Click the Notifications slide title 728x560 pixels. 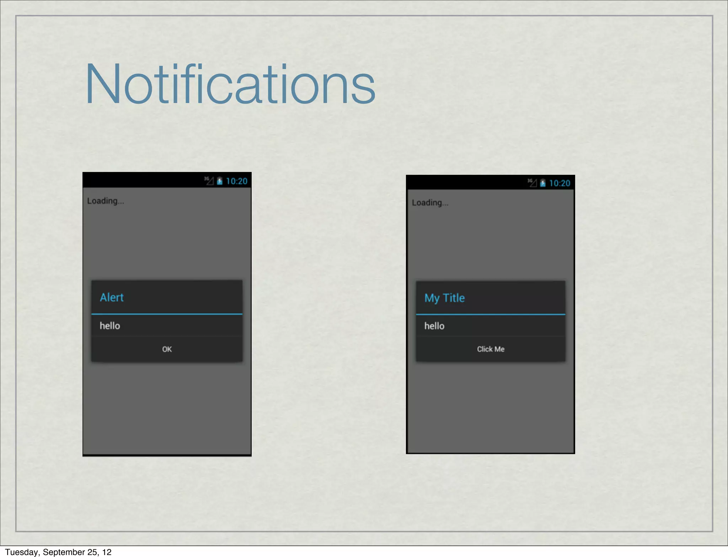[230, 84]
